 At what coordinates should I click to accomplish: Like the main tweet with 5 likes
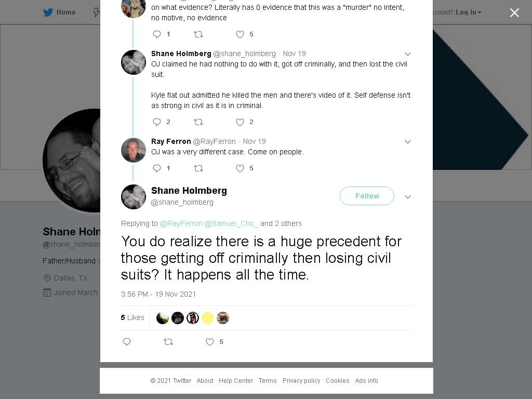point(210,342)
